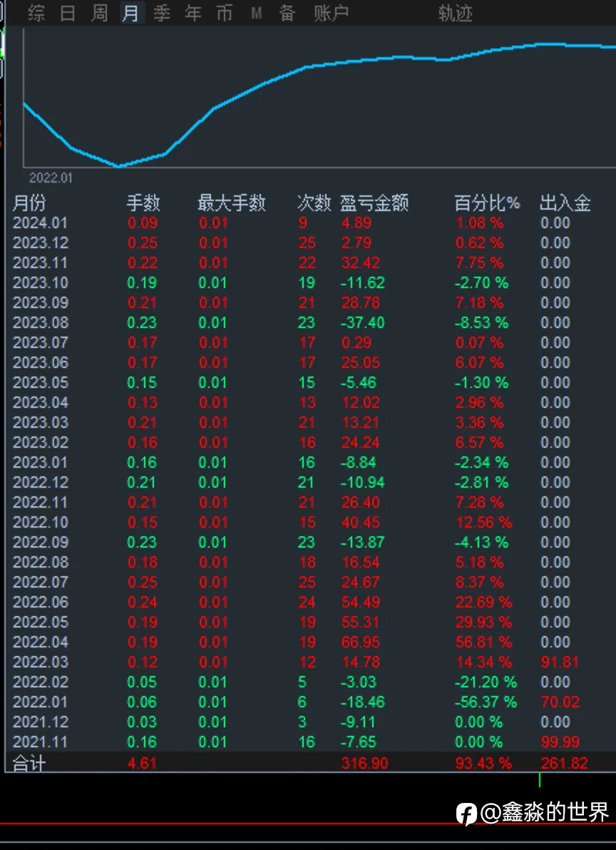Image resolution: width=616 pixels, height=850 pixels.
Task: Switch to the 季 quarterly tab
Action: tap(162, 13)
